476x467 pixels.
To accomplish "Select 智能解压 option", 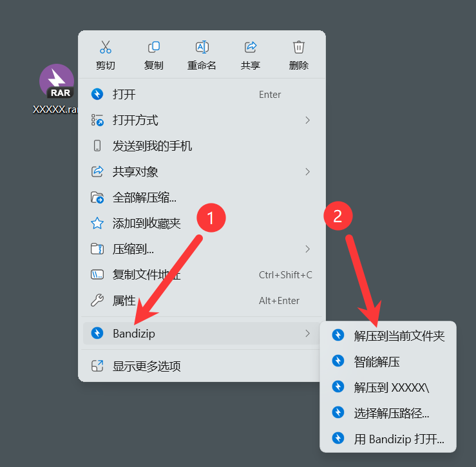I will (388, 361).
